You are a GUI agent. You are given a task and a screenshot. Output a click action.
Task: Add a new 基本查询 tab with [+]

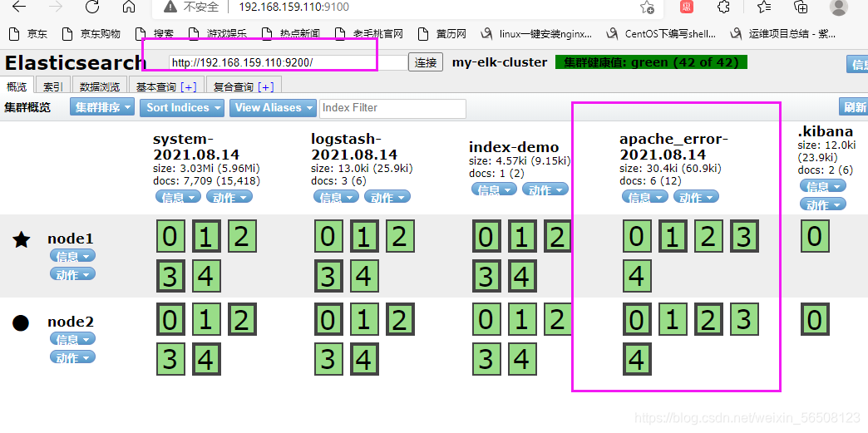pyautogui.click(x=188, y=87)
